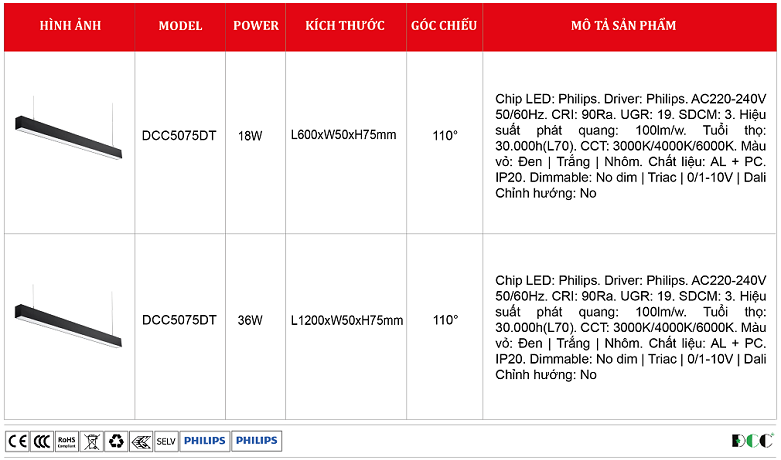
Task: Click the second PHILIPS logo badge
Action: 257,440
